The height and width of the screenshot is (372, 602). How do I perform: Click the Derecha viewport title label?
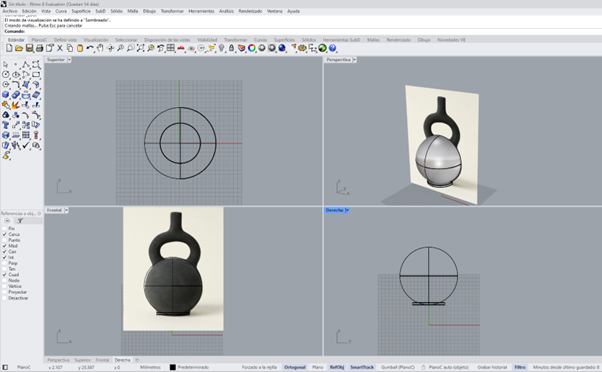point(334,210)
